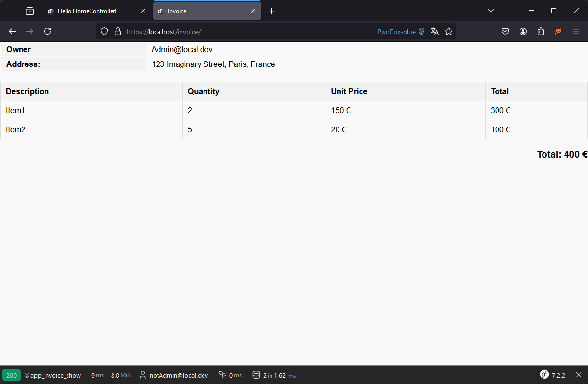This screenshot has height=384, width=588.
Task: Reload the invoice page
Action: click(x=47, y=31)
